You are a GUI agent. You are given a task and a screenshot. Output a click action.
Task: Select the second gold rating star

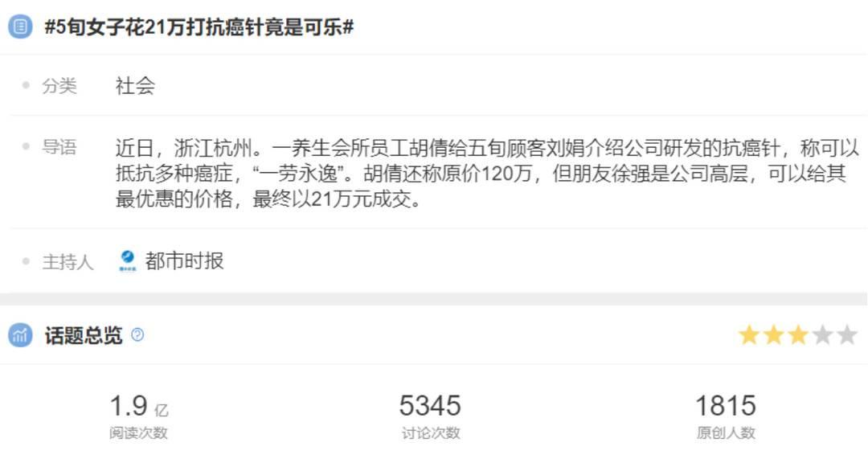[x=773, y=335]
